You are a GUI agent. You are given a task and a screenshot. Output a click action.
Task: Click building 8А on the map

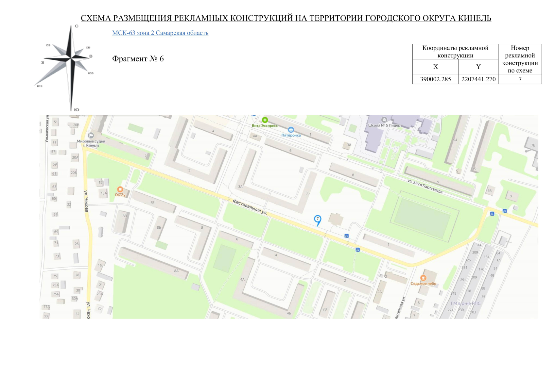[176, 271]
